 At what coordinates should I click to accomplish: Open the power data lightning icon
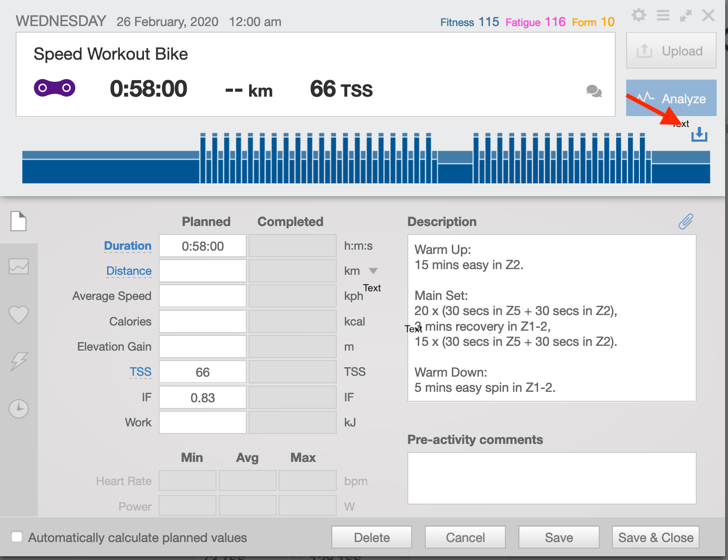[x=18, y=361]
